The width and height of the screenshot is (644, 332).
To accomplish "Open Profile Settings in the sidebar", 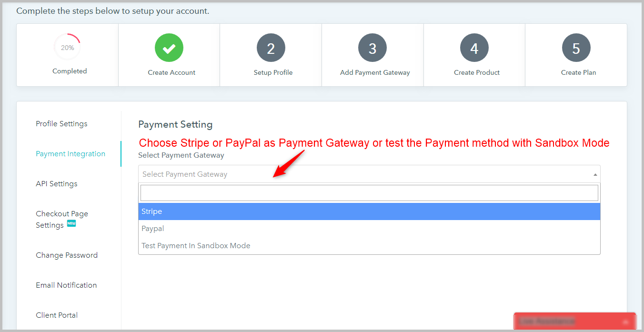I will click(x=62, y=124).
